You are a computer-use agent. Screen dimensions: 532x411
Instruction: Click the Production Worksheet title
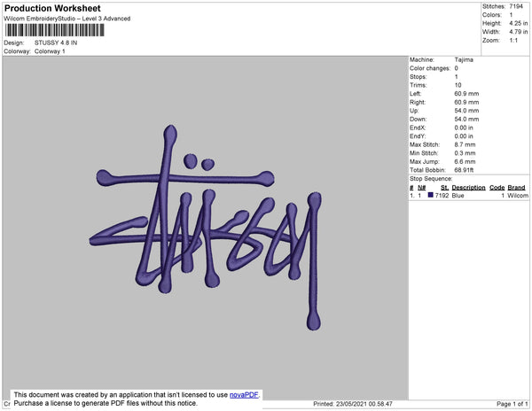click(52, 8)
